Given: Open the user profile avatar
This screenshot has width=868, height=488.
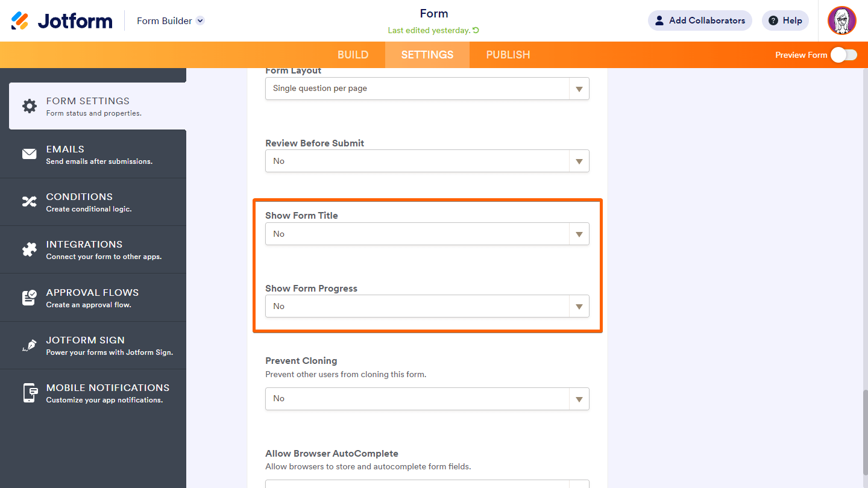Looking at the screenshot, I should (841, 20).
